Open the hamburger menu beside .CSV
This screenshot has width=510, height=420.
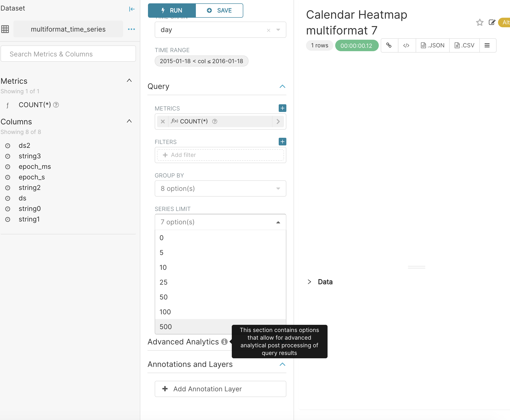[487, 45]
